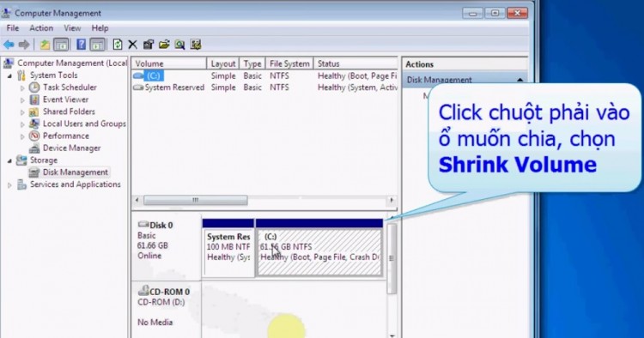Image resolution: width=644 pixels, height=338 pixels.
Task: Toggle the show/hide console tree icon
Action: point(61,45)
